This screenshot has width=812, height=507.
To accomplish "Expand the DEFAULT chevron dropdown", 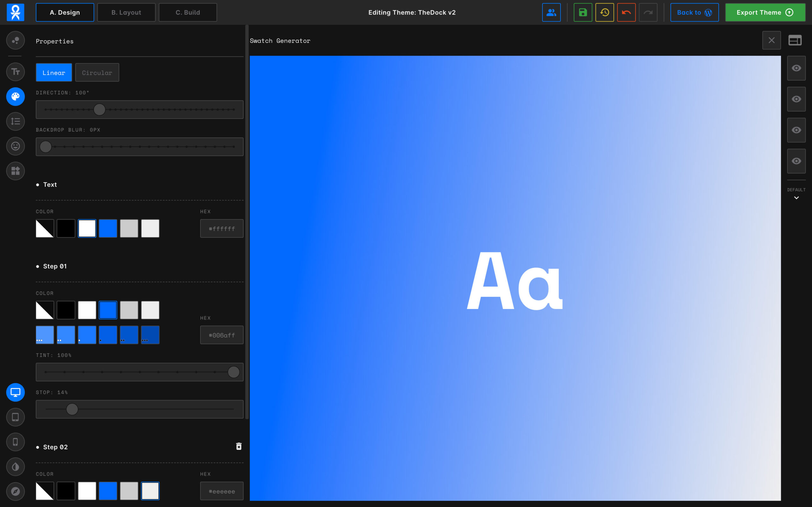I will [796, 198].
